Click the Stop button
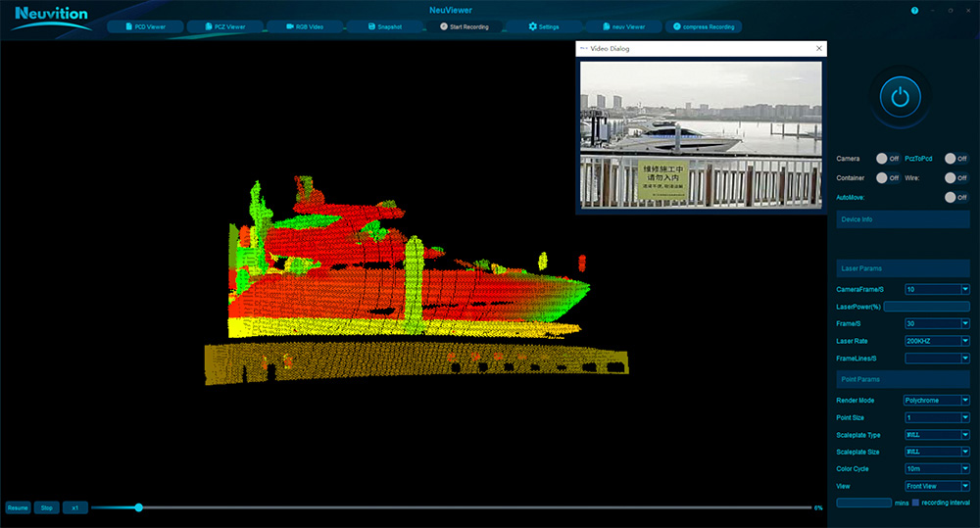 47,508
